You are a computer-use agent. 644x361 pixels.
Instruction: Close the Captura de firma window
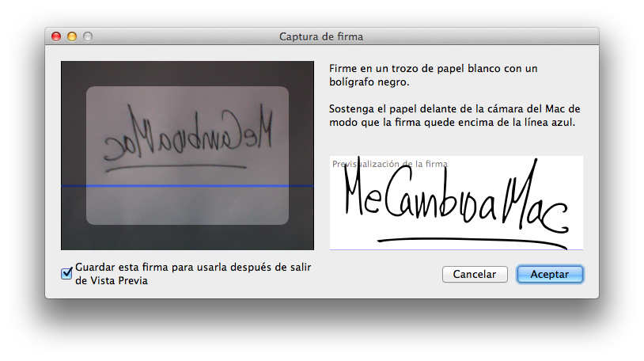[56, 36]
